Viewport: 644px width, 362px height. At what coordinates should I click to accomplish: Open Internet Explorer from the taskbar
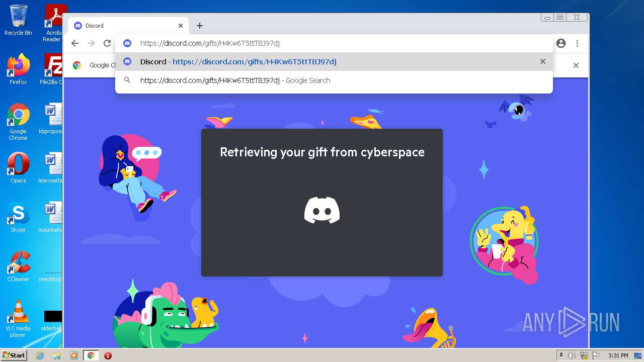pyautogui.click(x=40, y=355)
